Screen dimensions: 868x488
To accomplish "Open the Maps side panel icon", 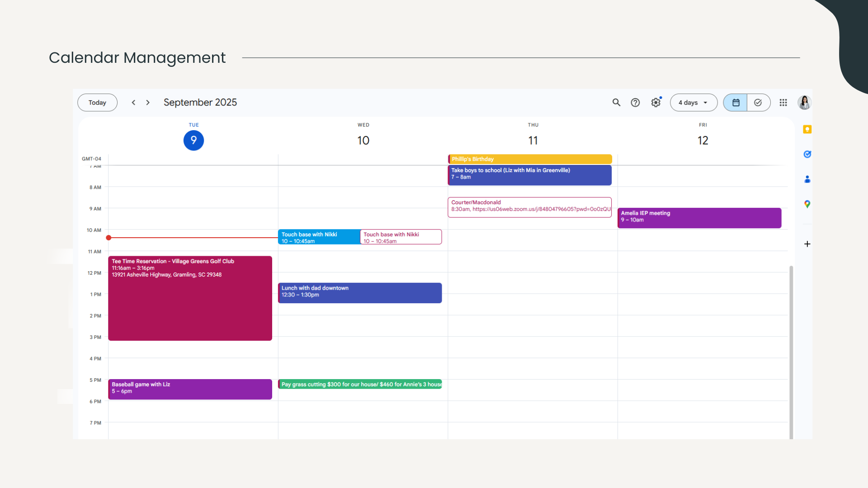I will click(x=807, y=204).
